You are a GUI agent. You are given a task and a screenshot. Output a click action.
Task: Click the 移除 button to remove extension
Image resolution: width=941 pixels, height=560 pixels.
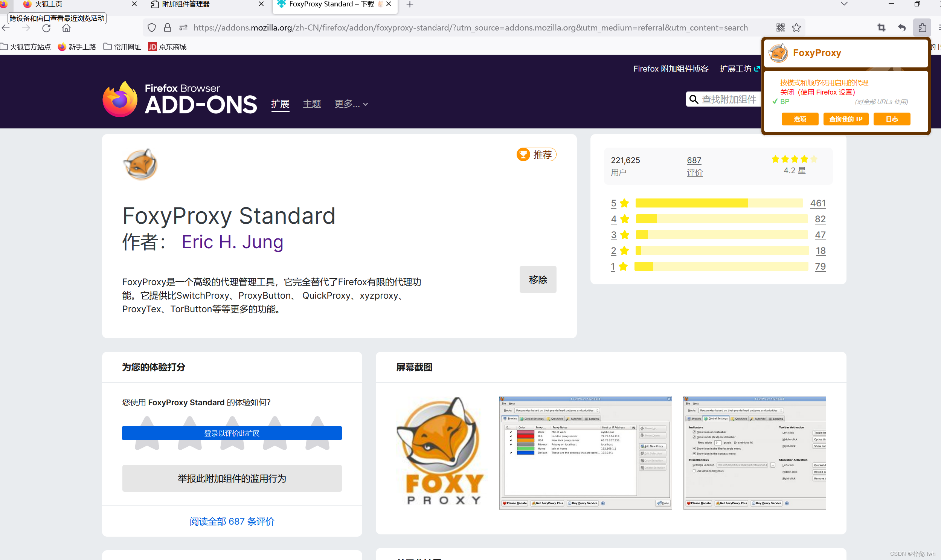(x=538, y=279)
